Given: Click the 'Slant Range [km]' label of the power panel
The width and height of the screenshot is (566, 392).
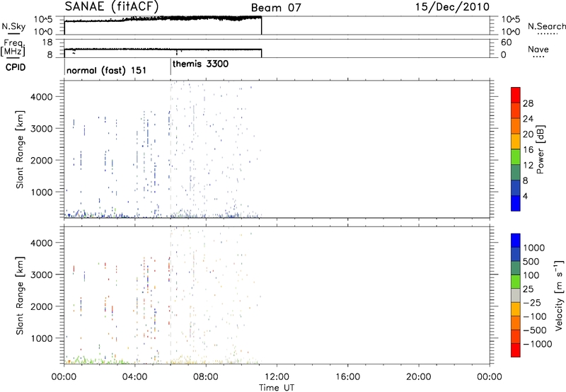Looking at the screenshot, I should [20, 149].
